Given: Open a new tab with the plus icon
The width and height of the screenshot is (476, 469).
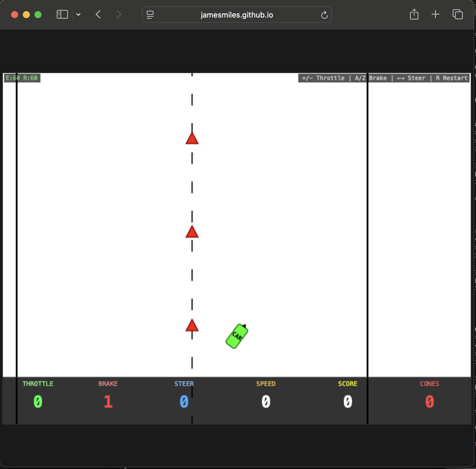Looking at the screenshot, I should (435, 14).
